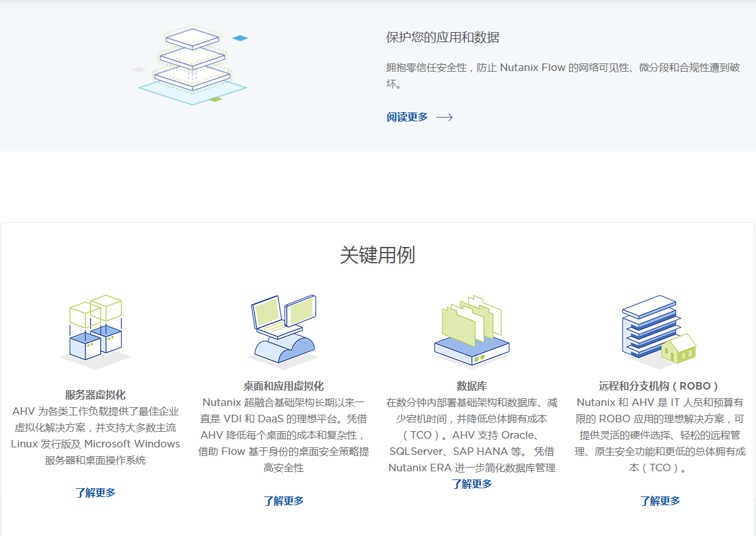
Task: Click the 数据库 folders icon
Action: [x=471, y=330]
